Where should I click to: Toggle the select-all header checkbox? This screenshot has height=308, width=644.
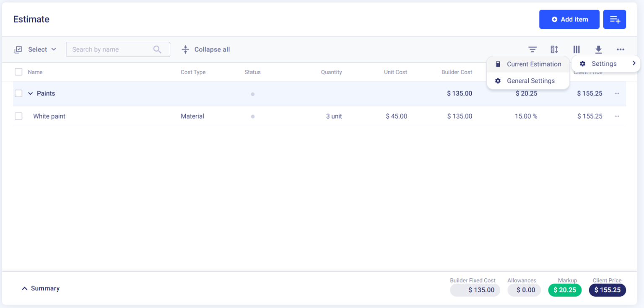(x=18, y=72)
